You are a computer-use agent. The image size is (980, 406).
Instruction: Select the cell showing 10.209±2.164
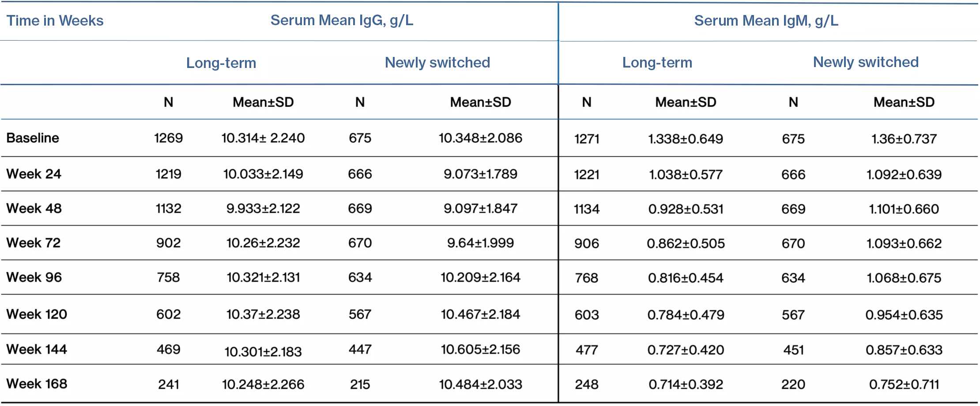click(x=480, y=278)
